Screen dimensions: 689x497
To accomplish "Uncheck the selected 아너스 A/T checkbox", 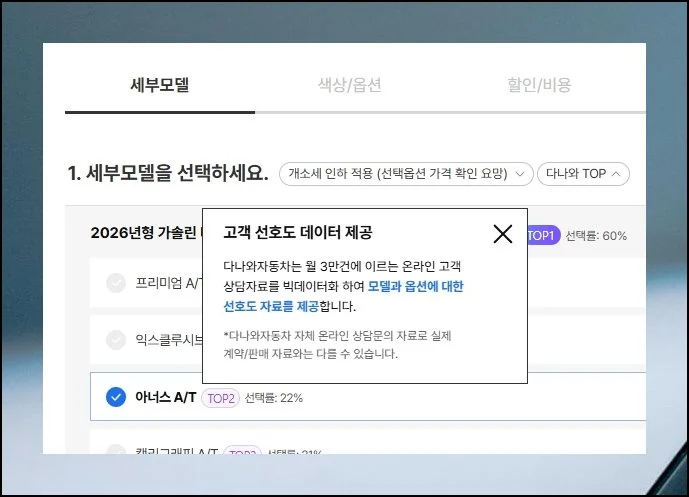I will pos(116,397).
